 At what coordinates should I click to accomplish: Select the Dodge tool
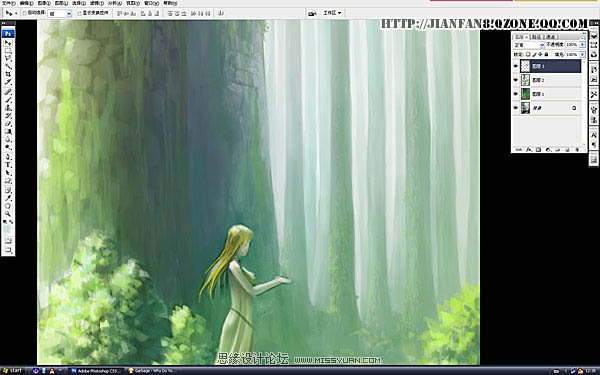coord(8,147)
